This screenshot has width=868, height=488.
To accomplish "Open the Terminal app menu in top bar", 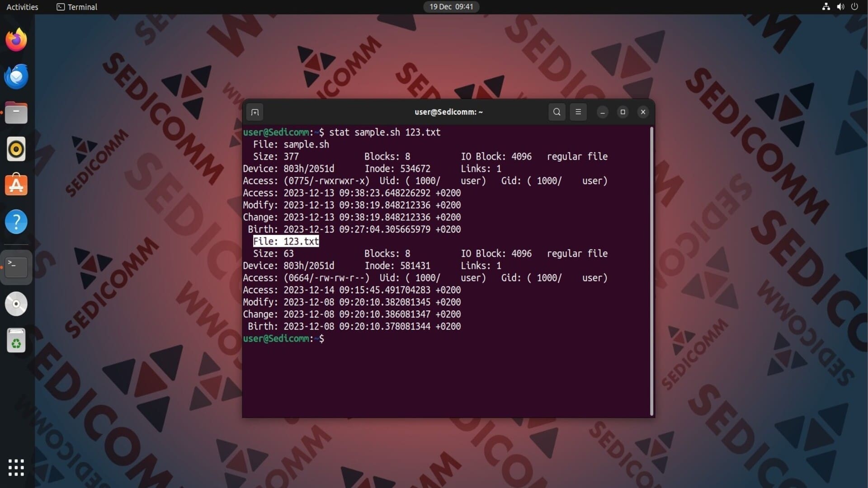I will click(77, 7).
